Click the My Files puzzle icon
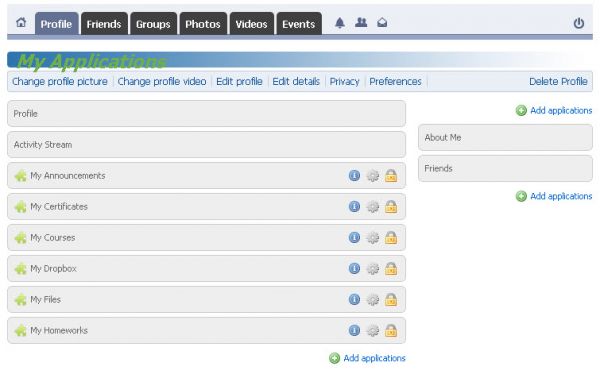Screen dimensions: 600x374 pyautogui.click(x=20, y=300)
